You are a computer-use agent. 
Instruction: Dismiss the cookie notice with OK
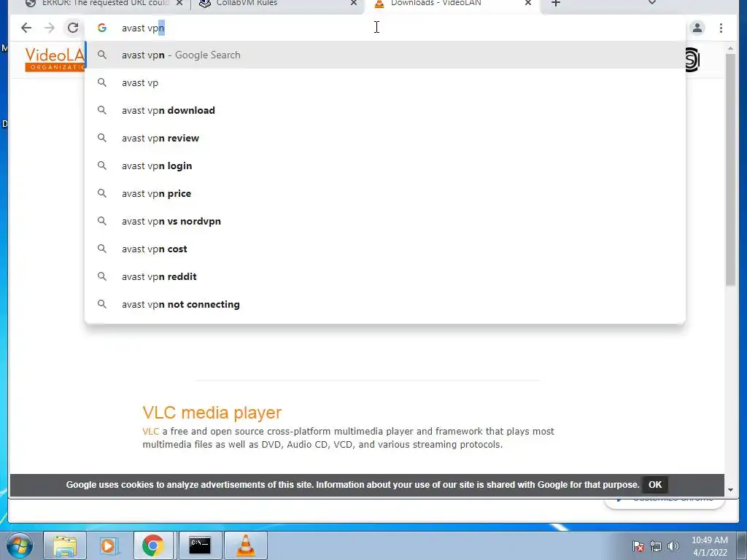click(x=655, y=485)
